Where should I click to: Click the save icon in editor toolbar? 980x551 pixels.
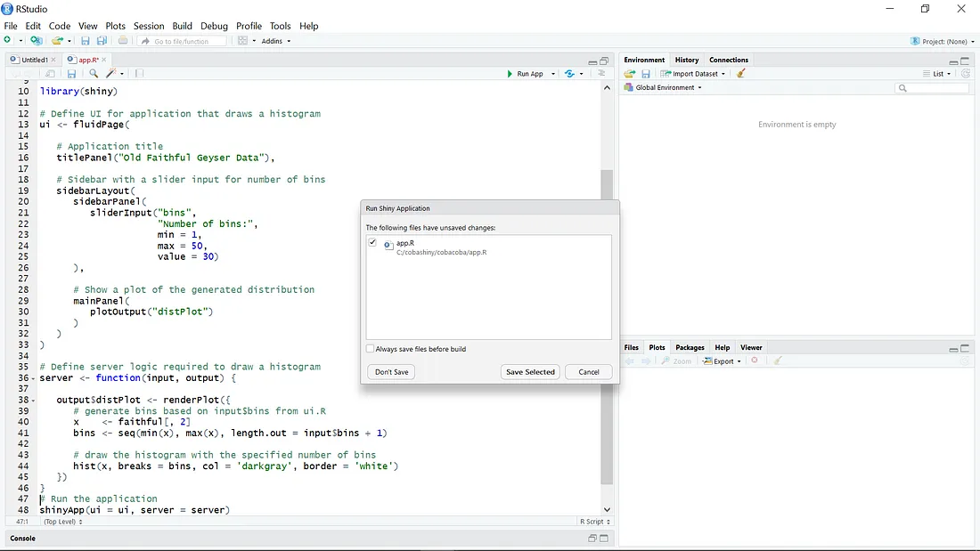tap(71, 74)
